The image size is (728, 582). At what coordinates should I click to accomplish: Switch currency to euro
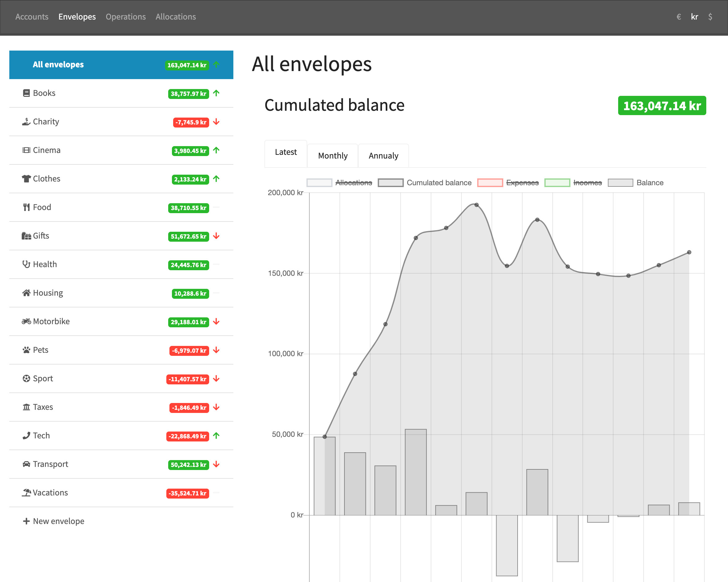tap(679, 16)
